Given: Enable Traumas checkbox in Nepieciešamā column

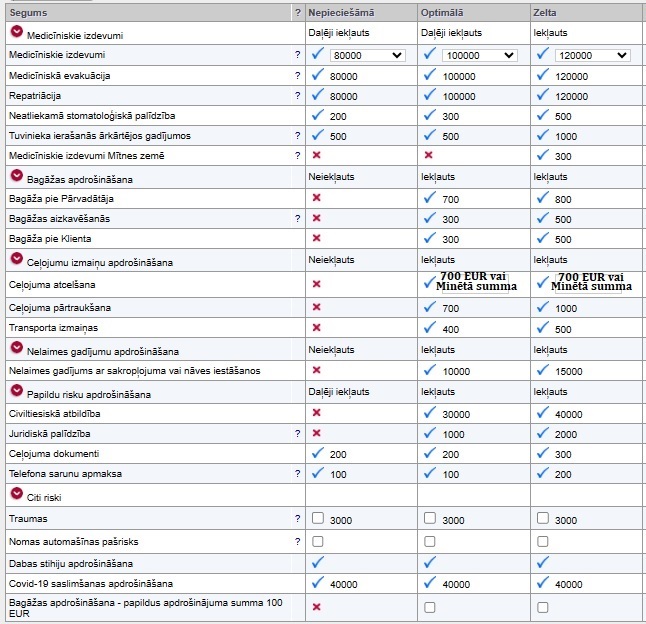Looking at the screenshot, I should 318,519.
